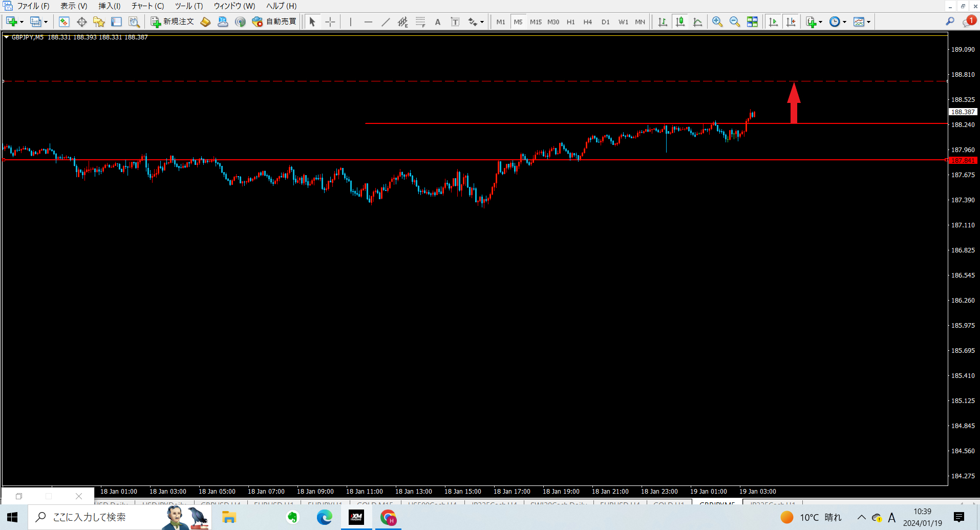Image resolution: width=980 pixels, height=530 pixels.
Task: Select the equidistant channel tool
Action: [x=403, y=22]
